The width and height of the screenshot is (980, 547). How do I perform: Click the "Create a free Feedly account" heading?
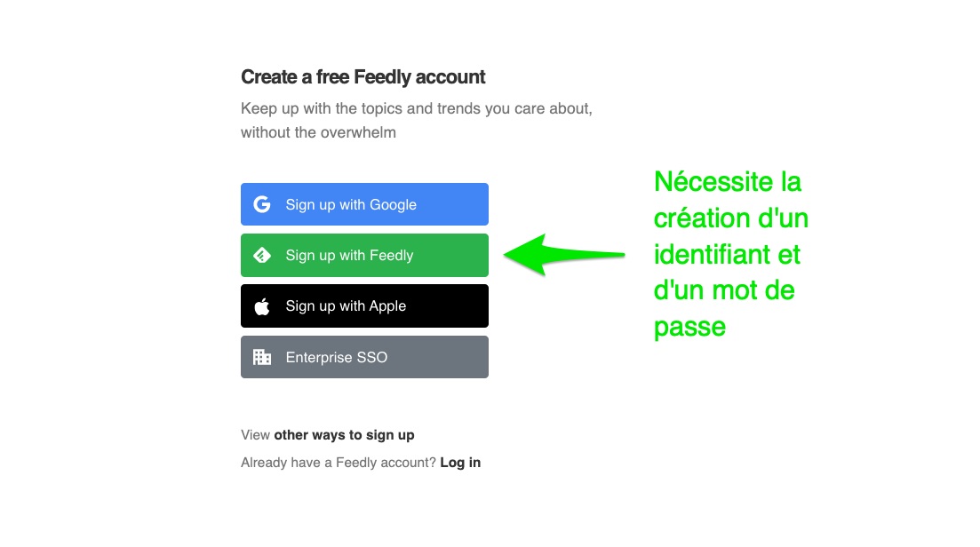(363, 77)
